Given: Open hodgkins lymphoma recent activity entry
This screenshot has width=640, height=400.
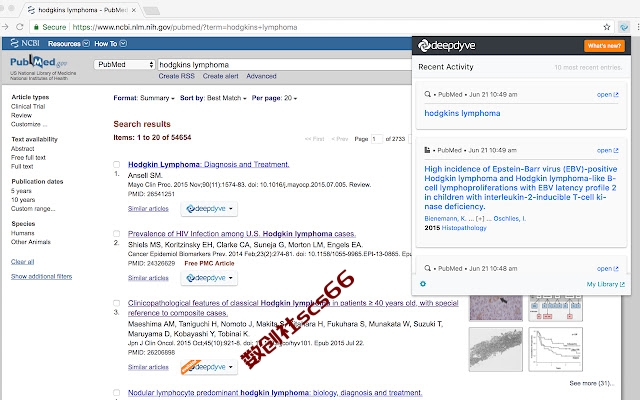Looking at the screenshot, I should coord(462,113).
